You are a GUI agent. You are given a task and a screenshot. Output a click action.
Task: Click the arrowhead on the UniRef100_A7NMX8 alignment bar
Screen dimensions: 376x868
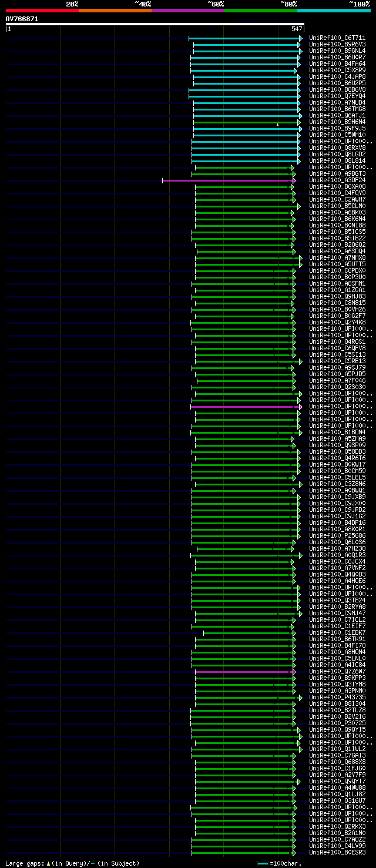300,258
